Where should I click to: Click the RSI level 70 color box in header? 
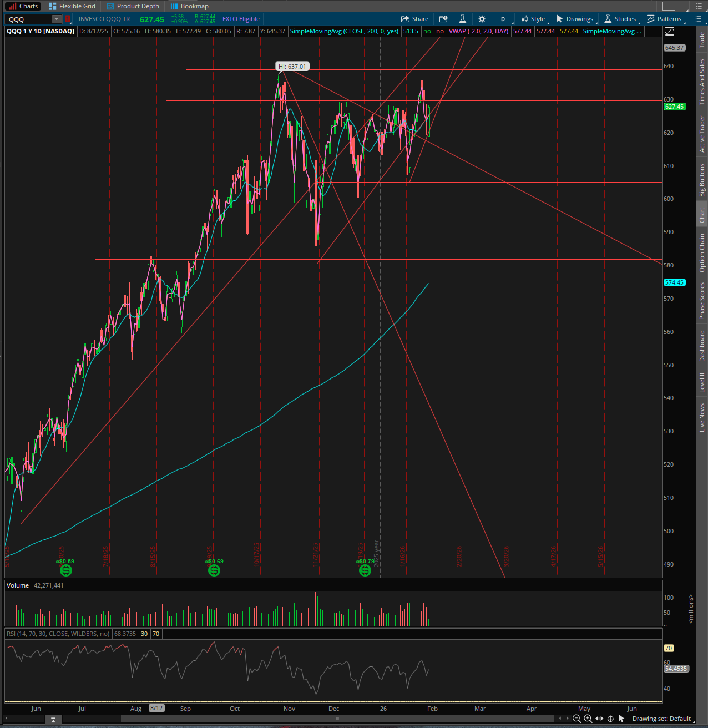pos(156,634)
